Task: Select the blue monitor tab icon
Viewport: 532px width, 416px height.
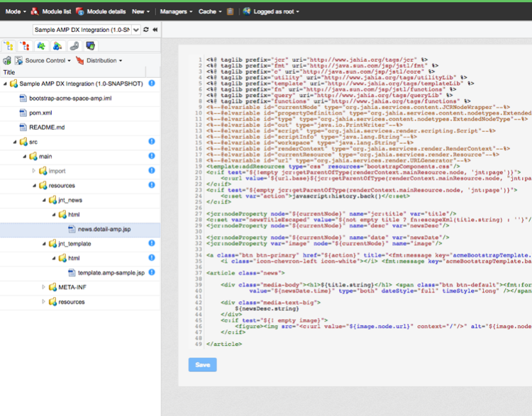Action: 90,46
